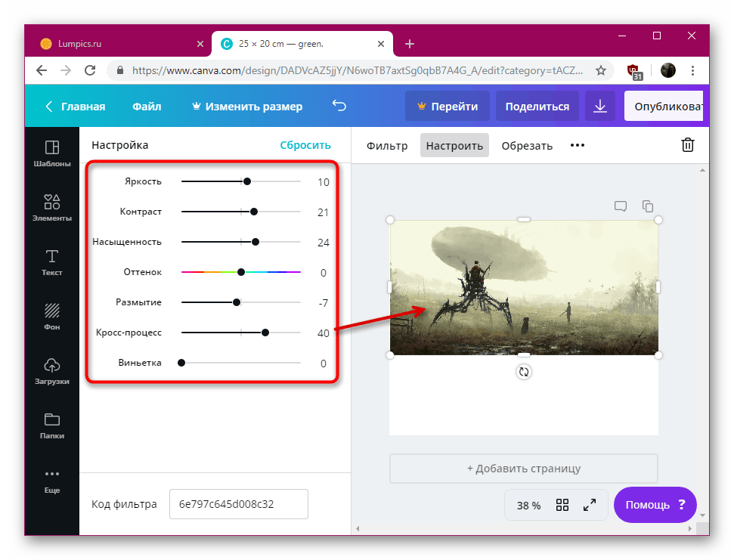Screen dimensions: 734x560
Task: Select the Настроить tab
Action: pos(454,146)
